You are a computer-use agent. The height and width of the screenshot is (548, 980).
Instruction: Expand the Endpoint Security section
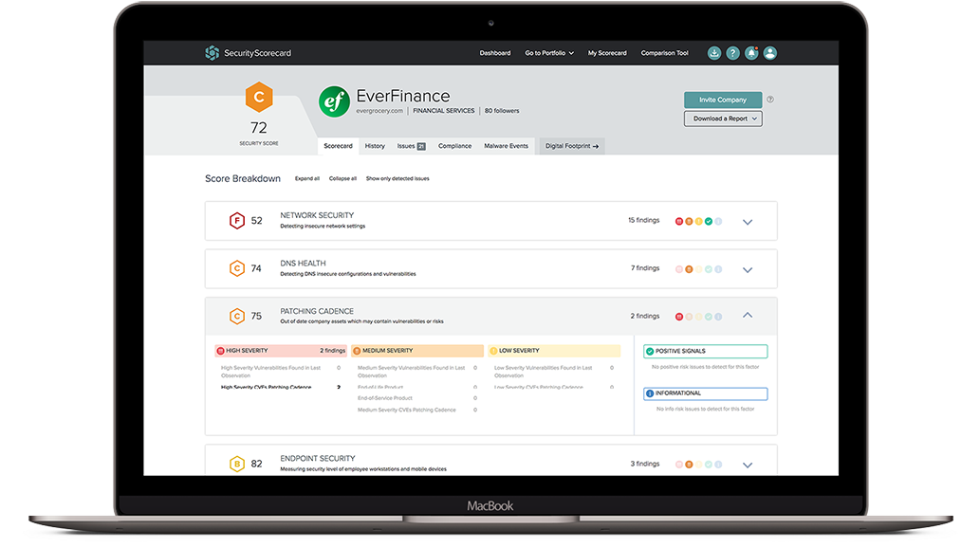(748, 465)
